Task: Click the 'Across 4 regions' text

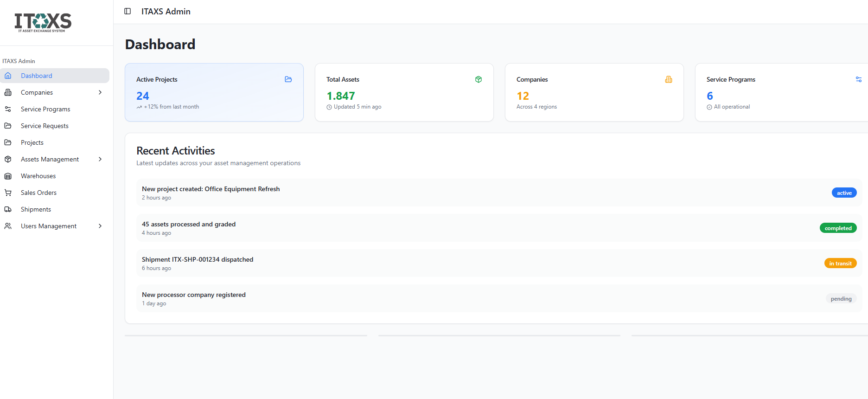Action: point(537,107)
